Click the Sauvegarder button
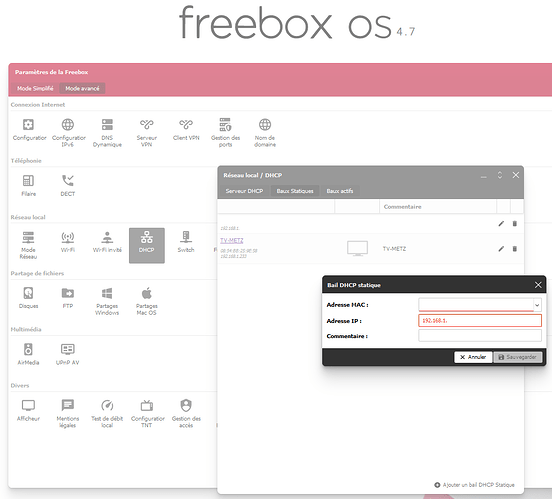The height and width of the screenshot is (499, 552). click(518, 357)
